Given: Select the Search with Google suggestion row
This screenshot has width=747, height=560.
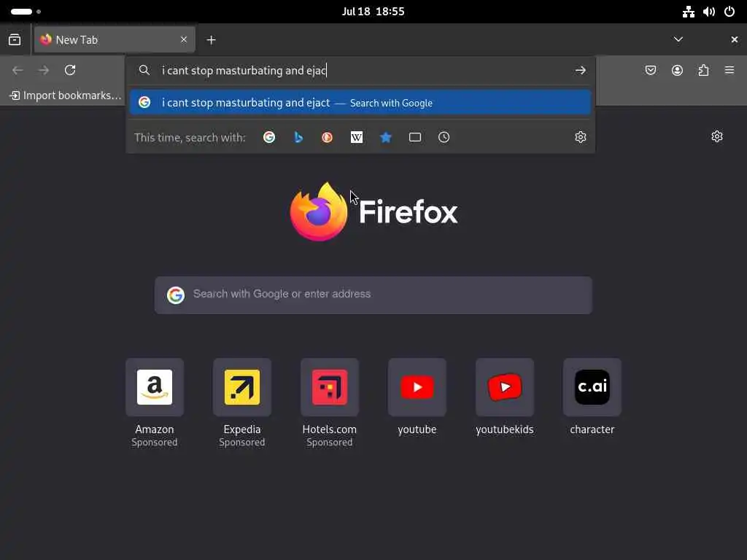Looking at the screenshot, I should click(360, 103).
